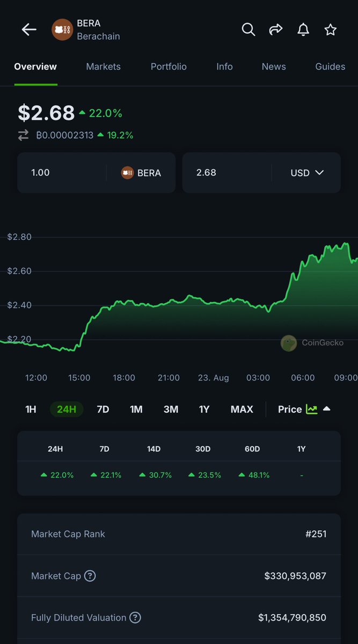Image resolution: width=358 pixels, height=644 pixels.
Task: Tap the 22.0% price change beside $2.68
Action: click(x=100, y=113)
